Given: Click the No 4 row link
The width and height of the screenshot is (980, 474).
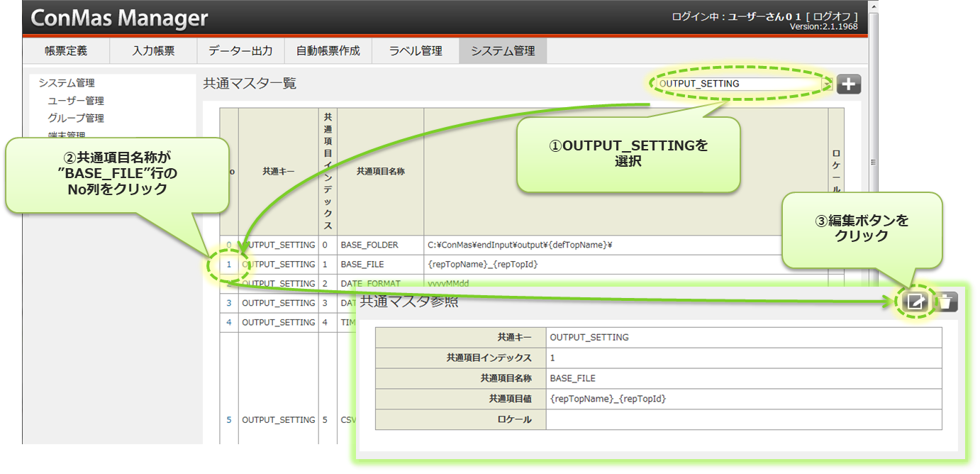Looking at the screenshot, I should (x=229, y=322).
